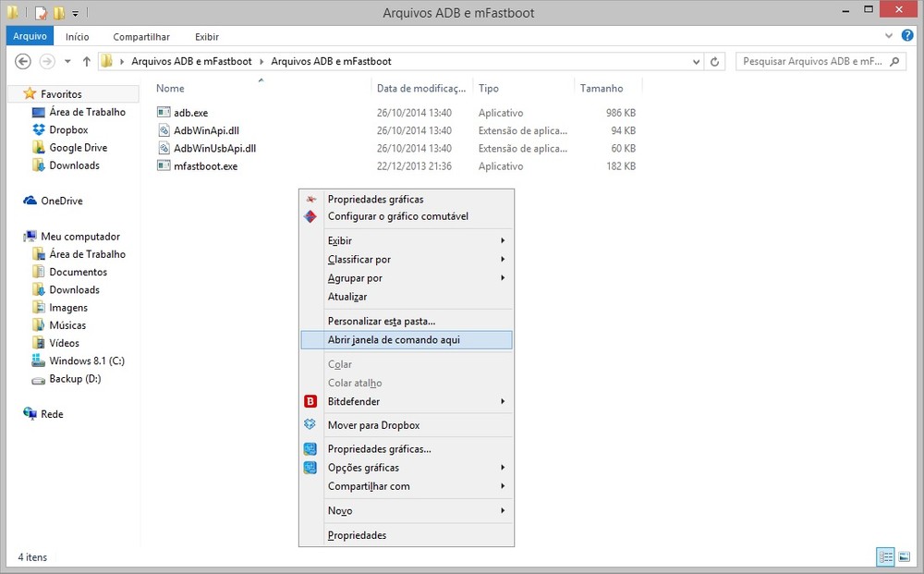Image resolution: width=924 pixels, height=574 pixels.
Task: Sort files by the Tamanho column header
Action: [x=601, y=89]
